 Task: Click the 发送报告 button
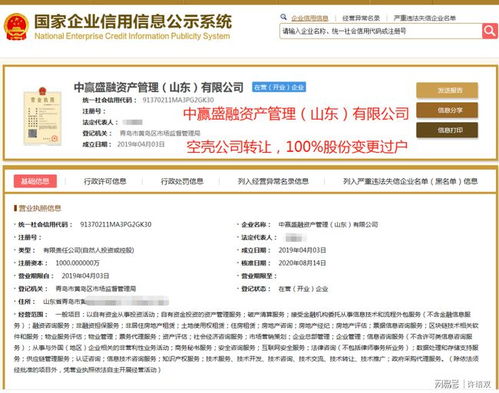[447, 90]
